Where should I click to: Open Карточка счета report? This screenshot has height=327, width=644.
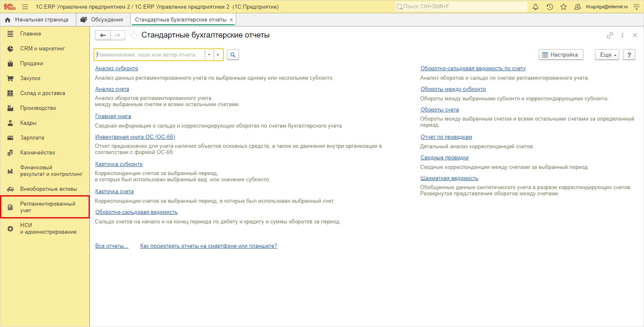pyautogui.click(x=114, y=192)
